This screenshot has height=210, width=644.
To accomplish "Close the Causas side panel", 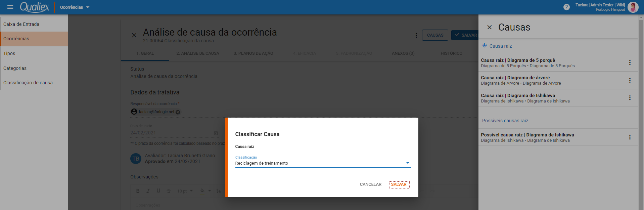I will pyautogui.click(x=490, y=27).
